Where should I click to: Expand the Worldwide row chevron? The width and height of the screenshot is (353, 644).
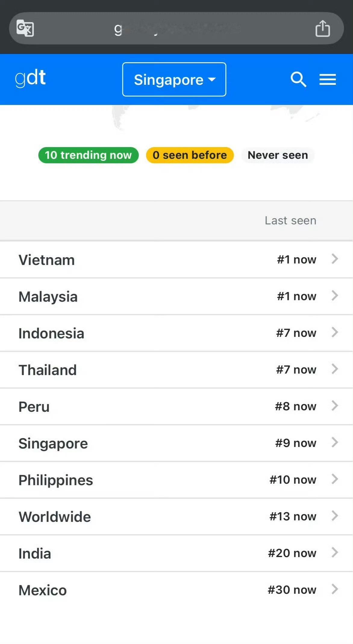pyautogui.click(x=335, y=516)
